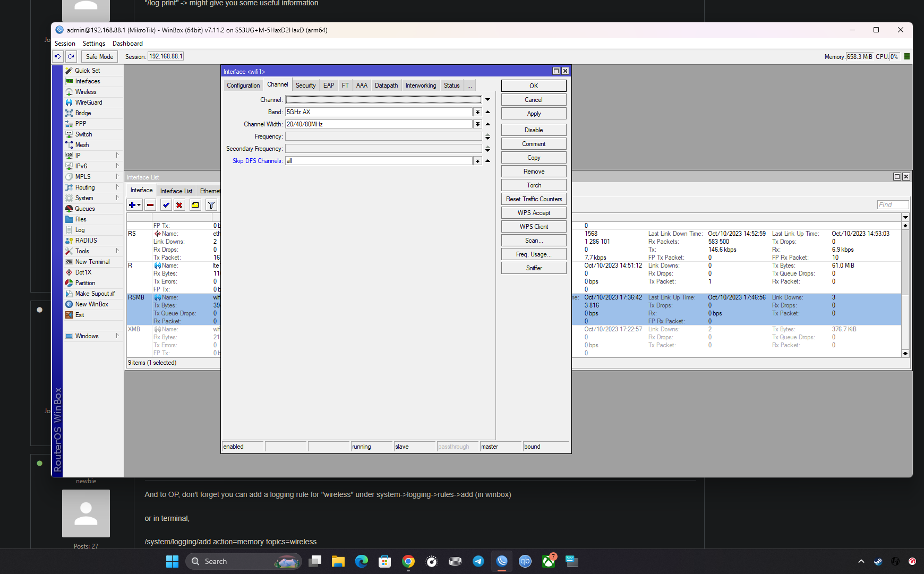Screen dimensions: 924x574
Task: Open the Switch sidebar entry
Action: tap(83, 134)
